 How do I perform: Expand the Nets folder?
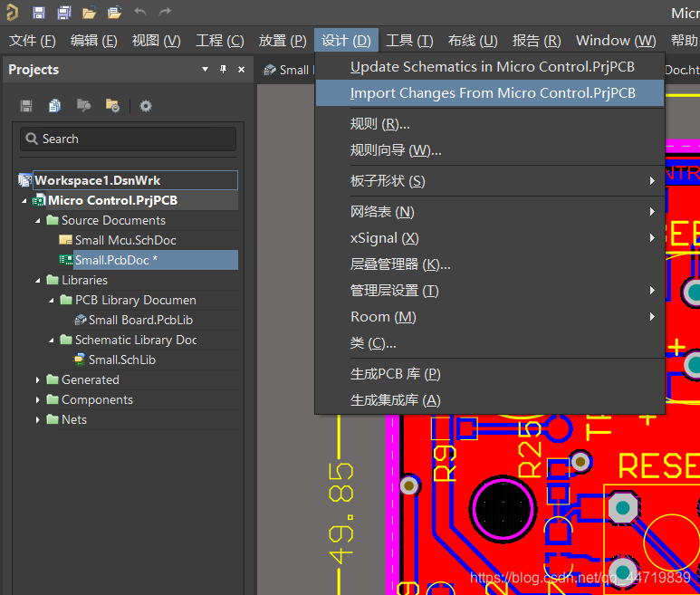38,419
